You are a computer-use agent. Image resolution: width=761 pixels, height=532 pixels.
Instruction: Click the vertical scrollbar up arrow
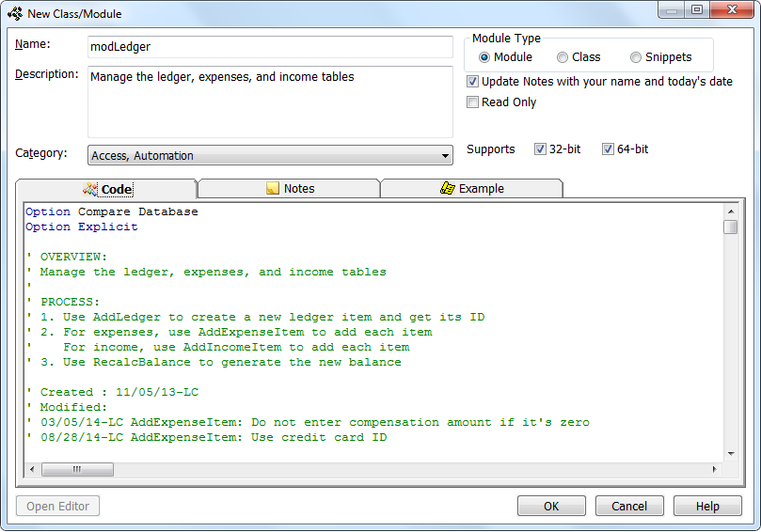730,211
